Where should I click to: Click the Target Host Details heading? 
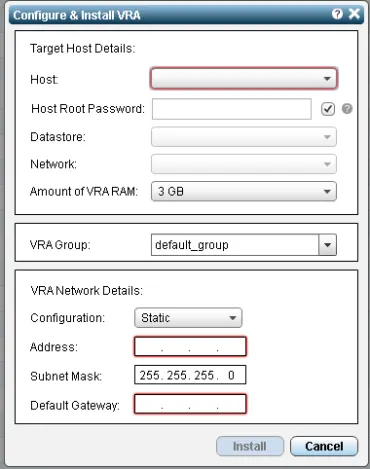tap(83, 49)
